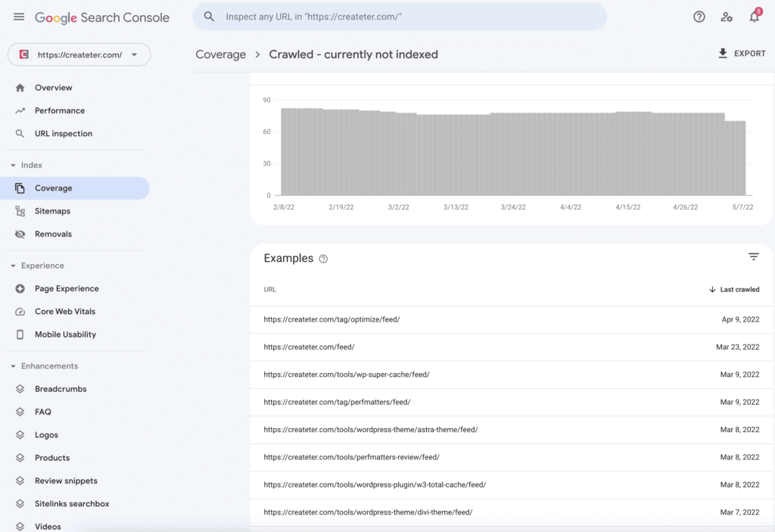Click the Mar 23, 2022 crawl date
Viewport: 775px width, 532px height.
pyautogui.click(x=737, y=347)
